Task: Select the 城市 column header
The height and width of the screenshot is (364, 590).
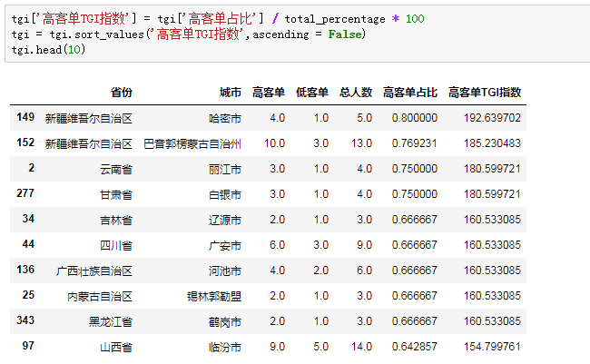Action: click(x=231, y=93)
